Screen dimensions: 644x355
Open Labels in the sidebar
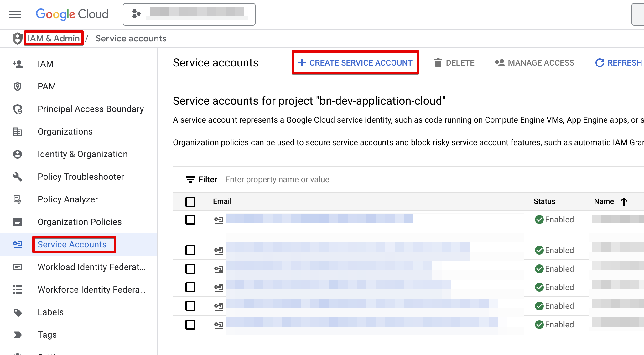click(50, 312)
